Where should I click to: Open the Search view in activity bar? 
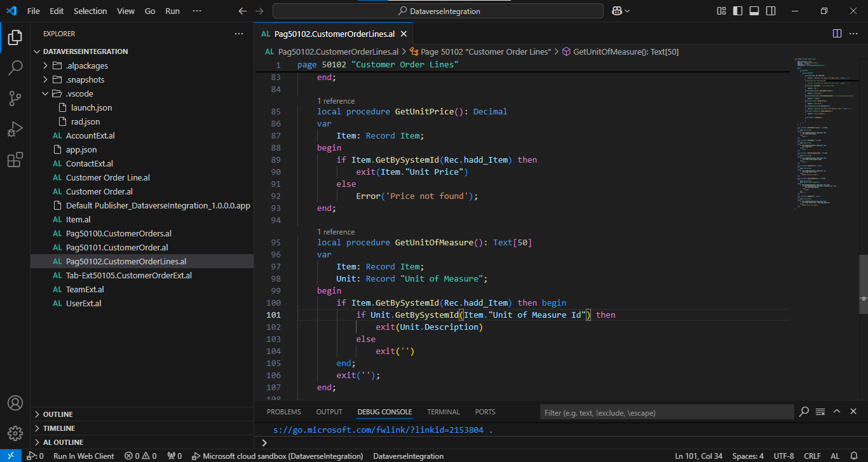tap(15, 67)
